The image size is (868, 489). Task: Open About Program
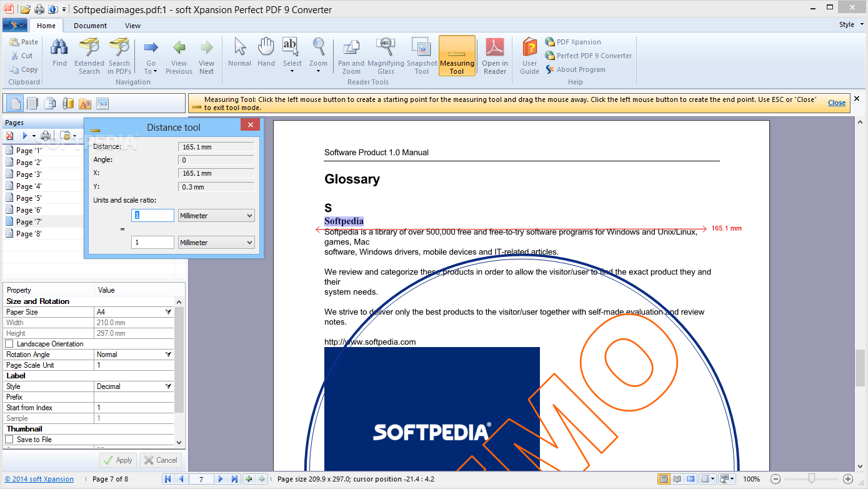(576, 69)
